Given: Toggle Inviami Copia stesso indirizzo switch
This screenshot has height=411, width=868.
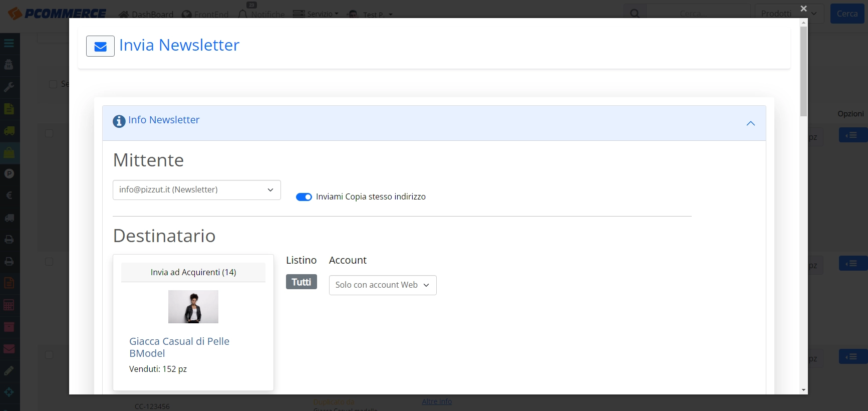Looking at the screenshot, I should [x=304, y=197].
